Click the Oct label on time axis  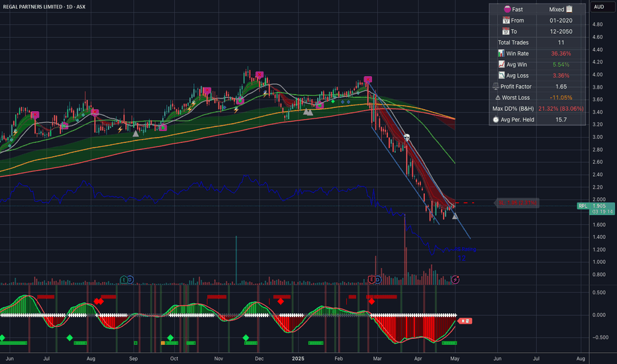click(174, 359)
